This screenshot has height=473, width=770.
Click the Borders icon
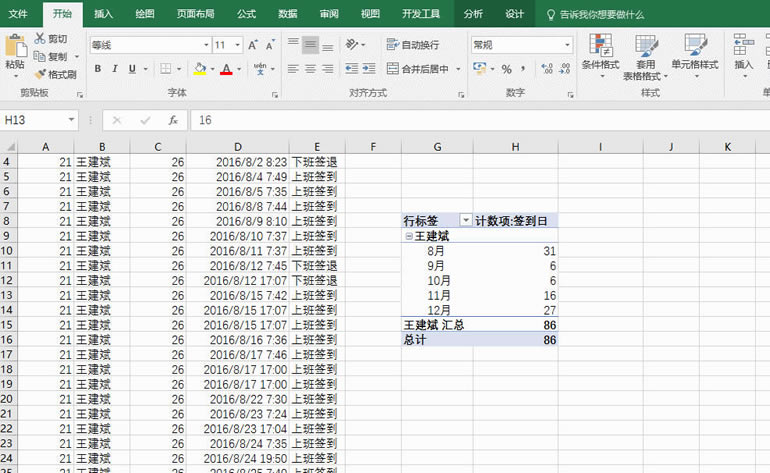[x=165, y=69]
